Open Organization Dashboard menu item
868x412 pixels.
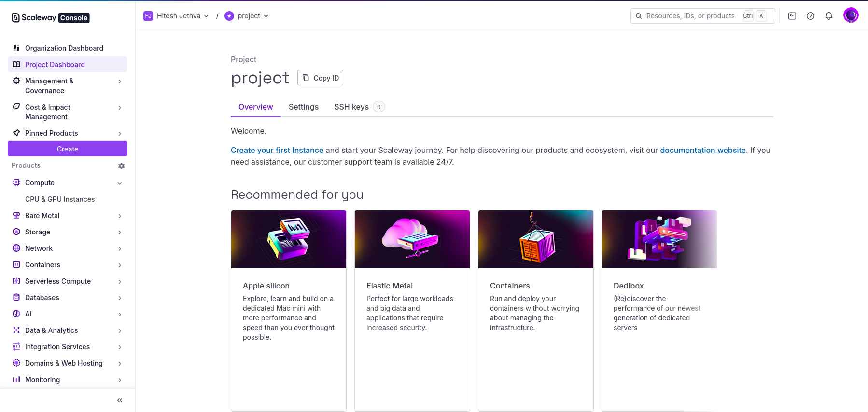tap(68, 48)
